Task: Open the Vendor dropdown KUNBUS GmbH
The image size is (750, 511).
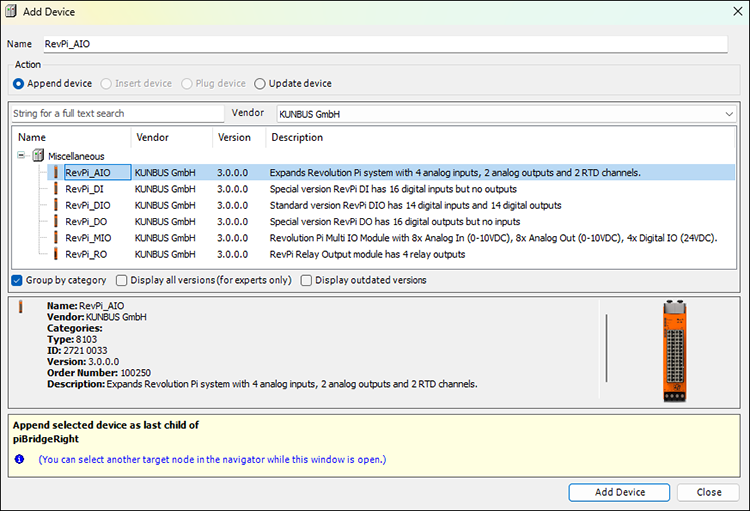Action: pos(506,114)
